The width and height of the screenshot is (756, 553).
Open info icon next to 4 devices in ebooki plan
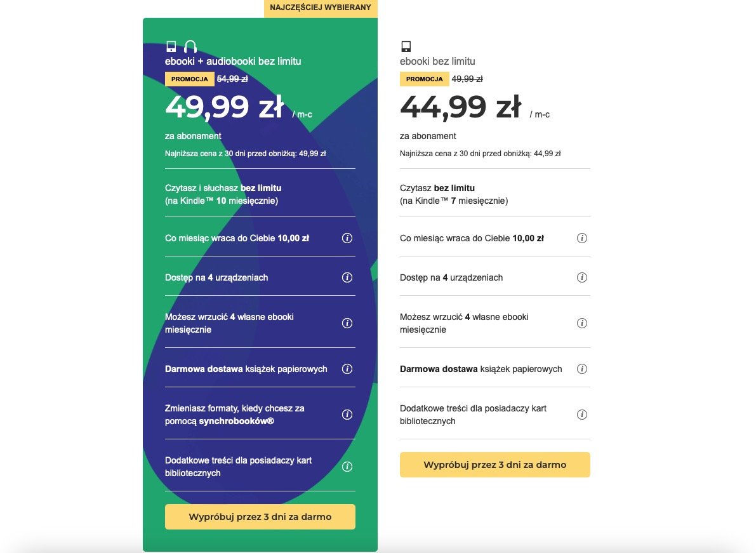[x=582, y=277]
